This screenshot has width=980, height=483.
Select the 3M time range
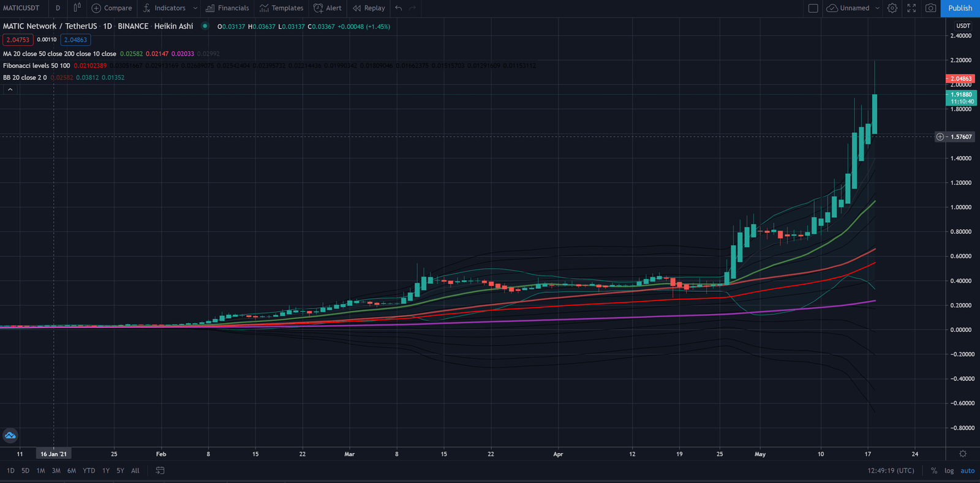click(56, 471)
